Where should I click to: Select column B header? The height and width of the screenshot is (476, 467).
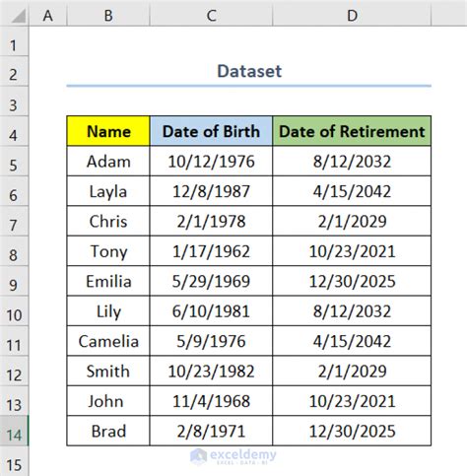pos(108,16)
